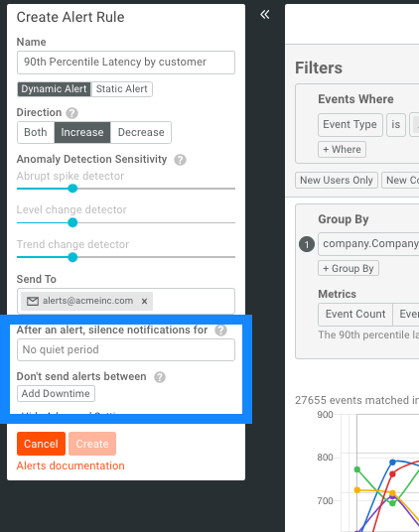Select Event Count metric tab
This screenshot has width=419, height=532.
[x=355, y=315]
